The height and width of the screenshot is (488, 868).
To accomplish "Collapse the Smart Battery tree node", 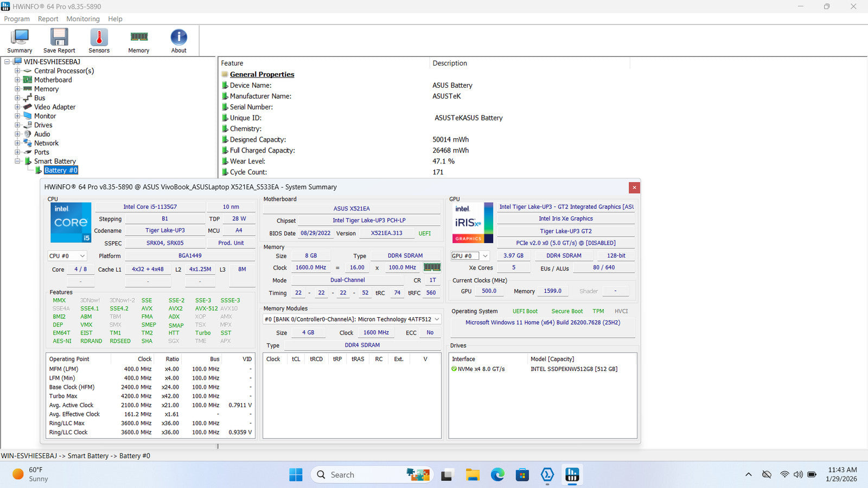I will pyautogui.click(x=17, y=162).
